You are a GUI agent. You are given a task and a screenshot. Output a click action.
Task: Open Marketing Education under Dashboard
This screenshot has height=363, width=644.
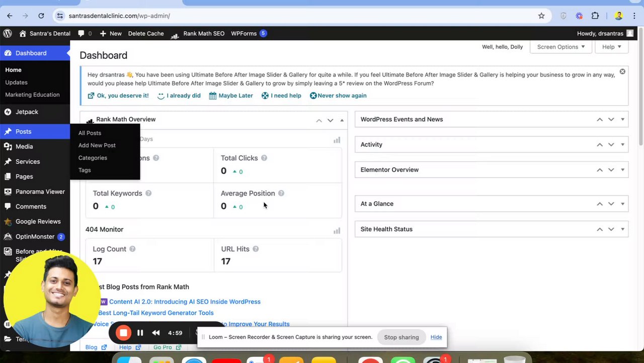[32, 95]
